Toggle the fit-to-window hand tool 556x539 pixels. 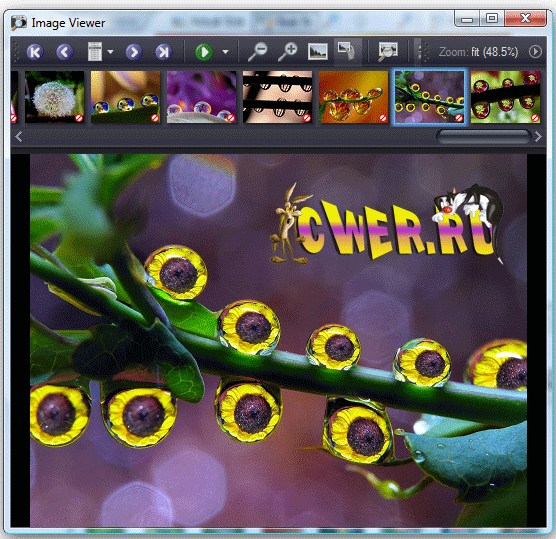(x=347, y=52)
